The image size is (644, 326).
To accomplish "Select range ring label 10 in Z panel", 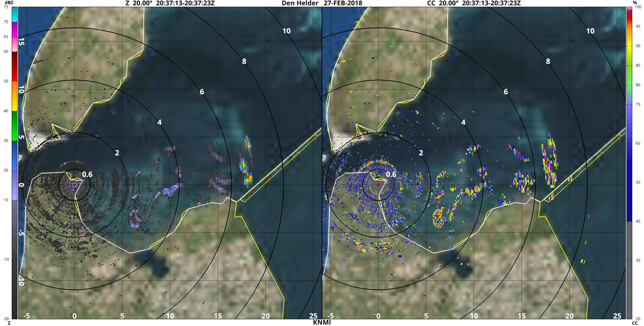I will [x=286, y=31].
